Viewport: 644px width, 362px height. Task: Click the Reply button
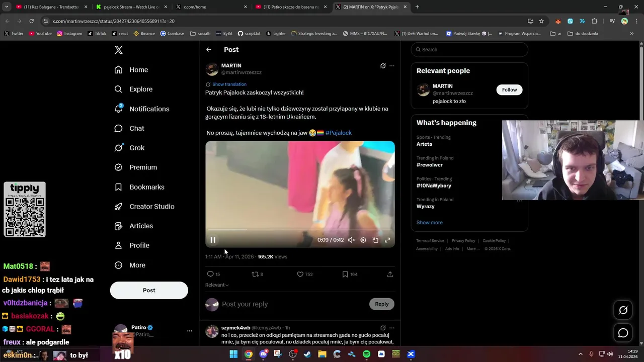coord(382,304)
